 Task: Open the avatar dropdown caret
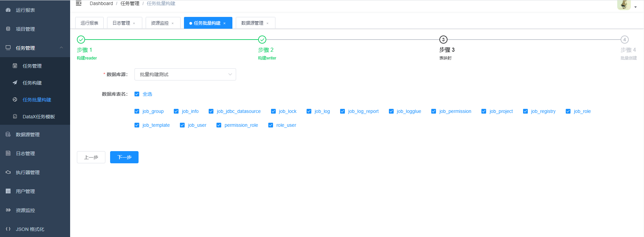tap(636, 7)
